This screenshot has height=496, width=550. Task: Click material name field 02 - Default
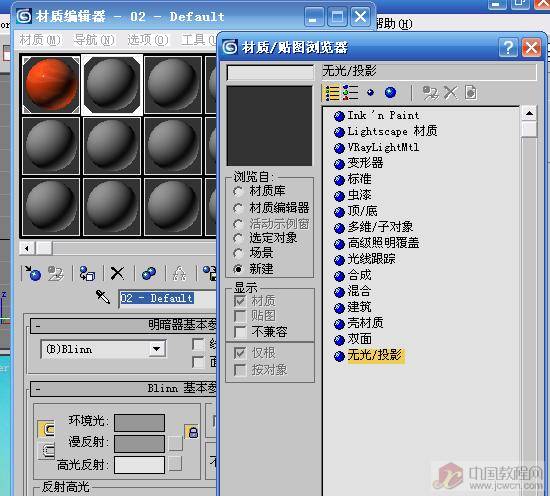tap(168, 298)
